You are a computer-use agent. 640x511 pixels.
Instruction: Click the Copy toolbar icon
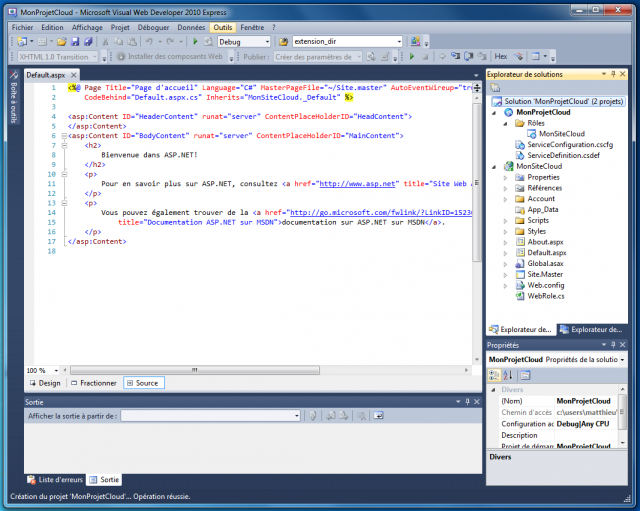coord(119,42)
